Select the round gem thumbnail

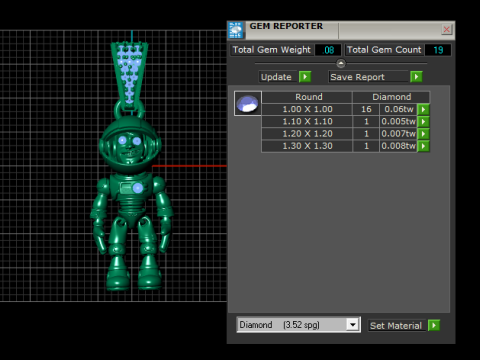(x=248, y=103)
